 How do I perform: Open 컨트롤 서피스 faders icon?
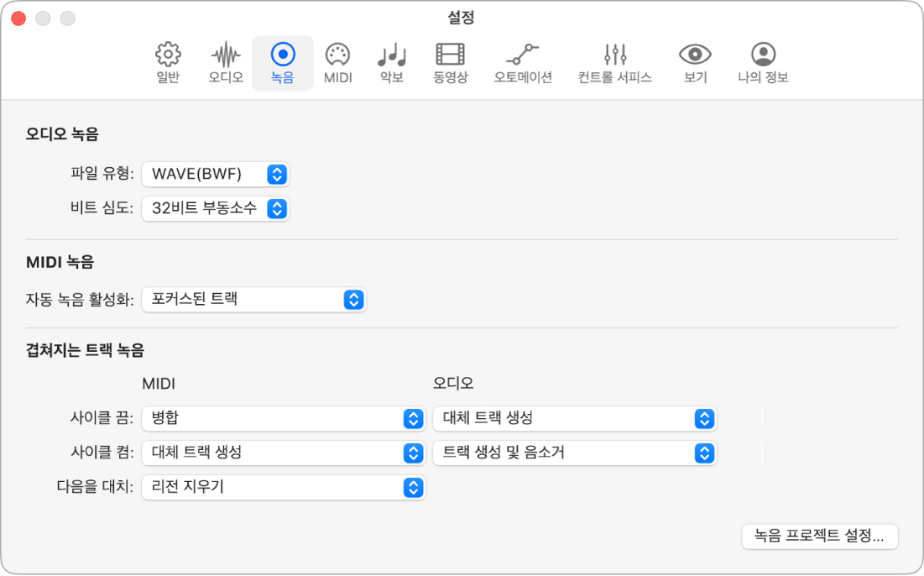click(615, 55)
